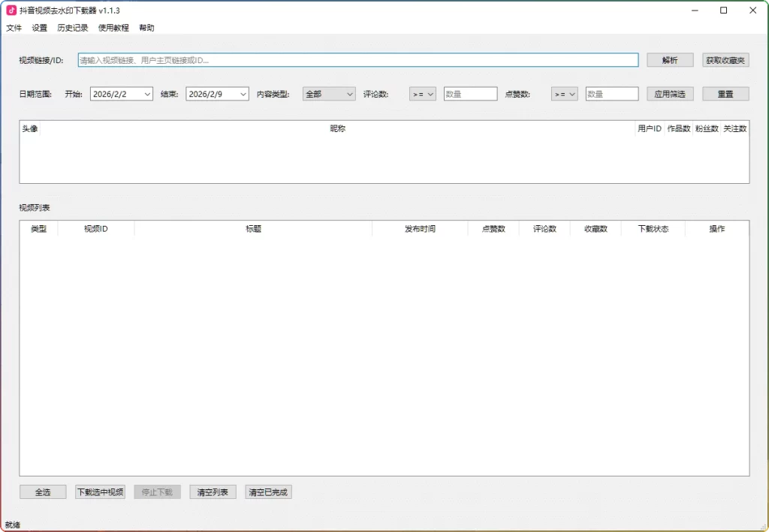Clear the list with 清空列表
Viewport: 769px width, 532px height.
(213, 491)
